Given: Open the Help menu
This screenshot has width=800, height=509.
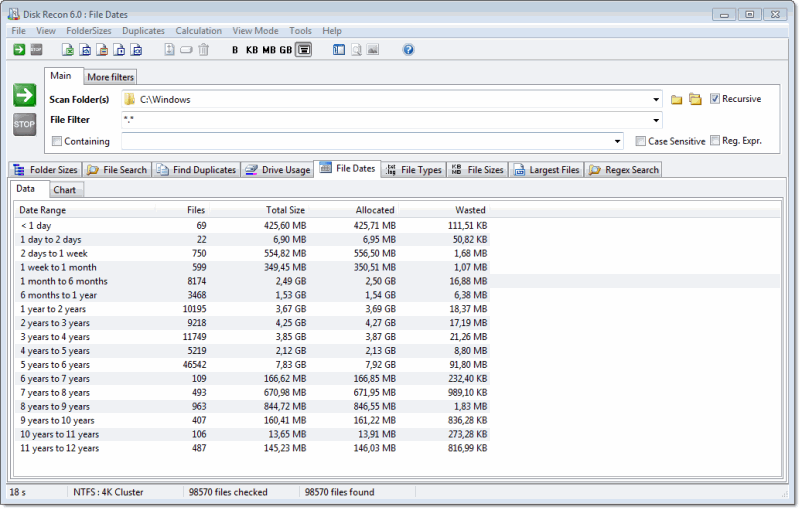Looking at the screenshot, I should click(332, 31).
